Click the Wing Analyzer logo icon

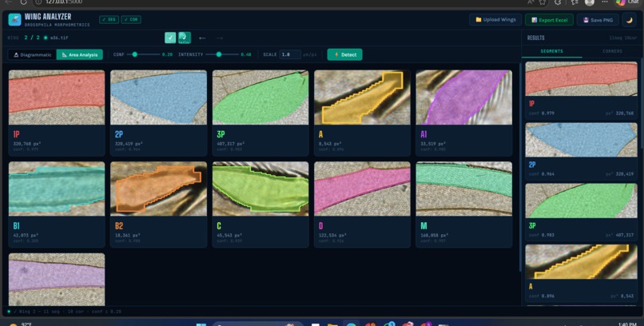point(14,19)
